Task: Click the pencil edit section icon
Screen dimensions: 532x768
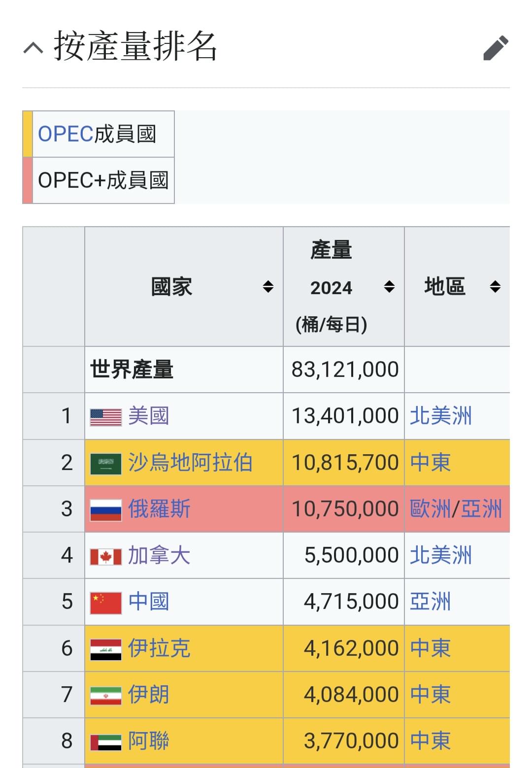Action: coord(496,48)
